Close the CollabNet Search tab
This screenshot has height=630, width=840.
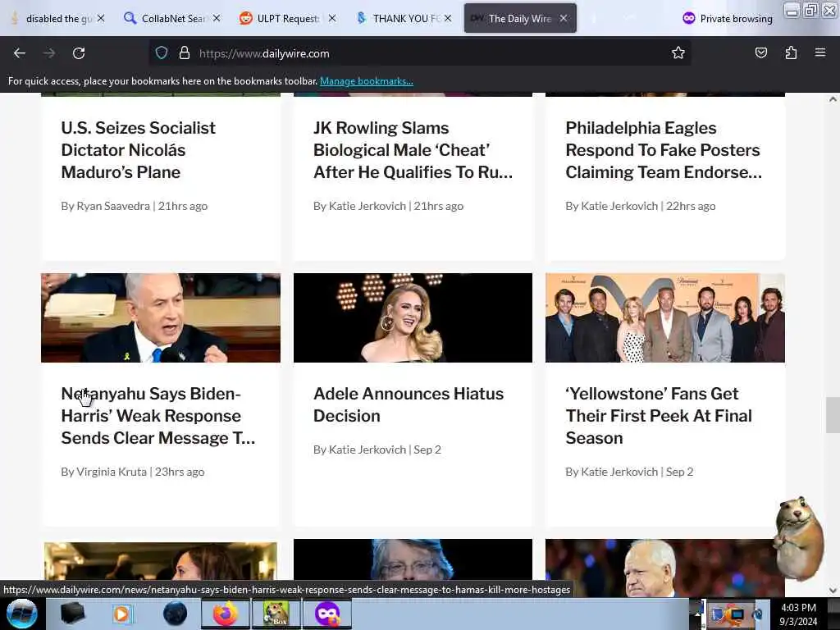(x=217, y=18)
